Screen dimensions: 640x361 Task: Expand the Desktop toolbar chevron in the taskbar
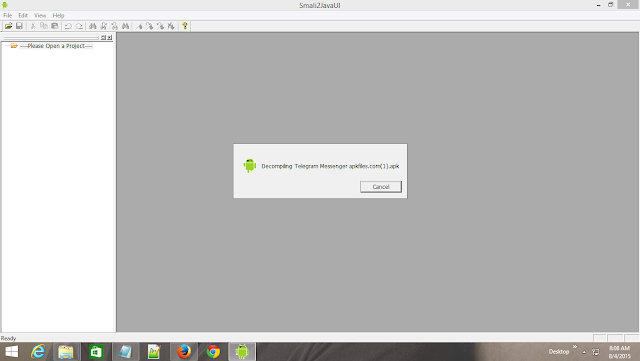[x=575, y=347]
